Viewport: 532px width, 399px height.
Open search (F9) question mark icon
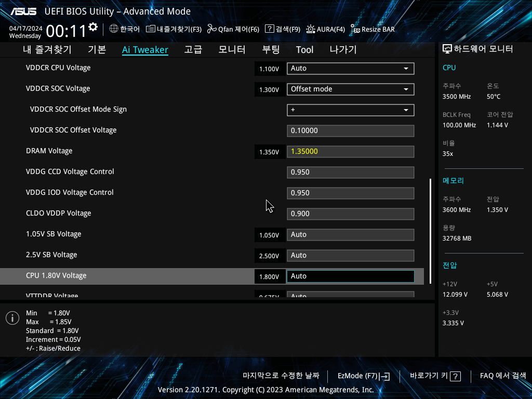(x=270, y=29)
